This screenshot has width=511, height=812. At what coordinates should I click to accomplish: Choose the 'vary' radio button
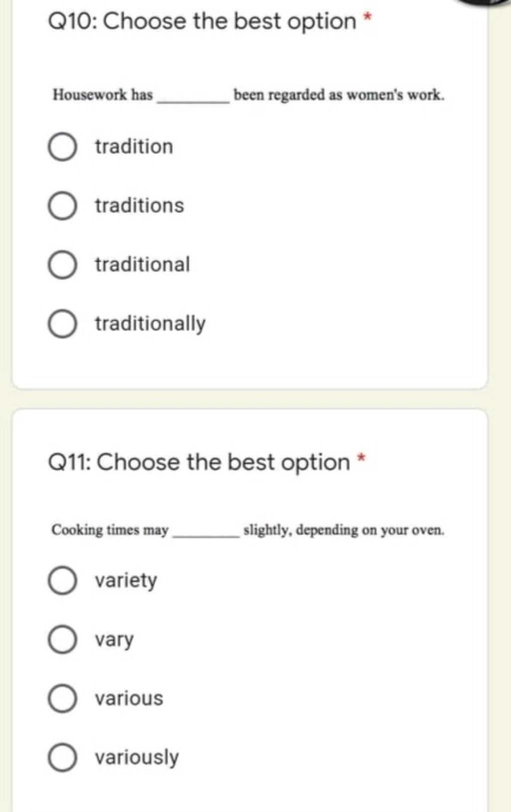62,639
